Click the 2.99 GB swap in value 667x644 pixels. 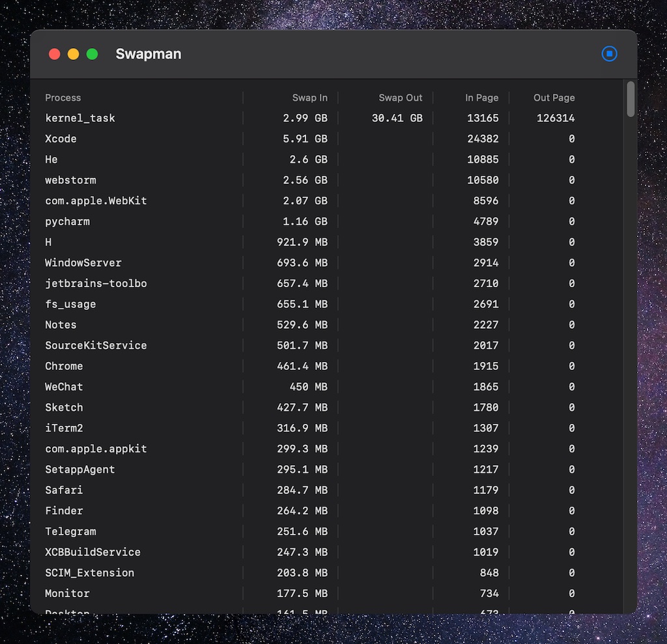[305, 118]
